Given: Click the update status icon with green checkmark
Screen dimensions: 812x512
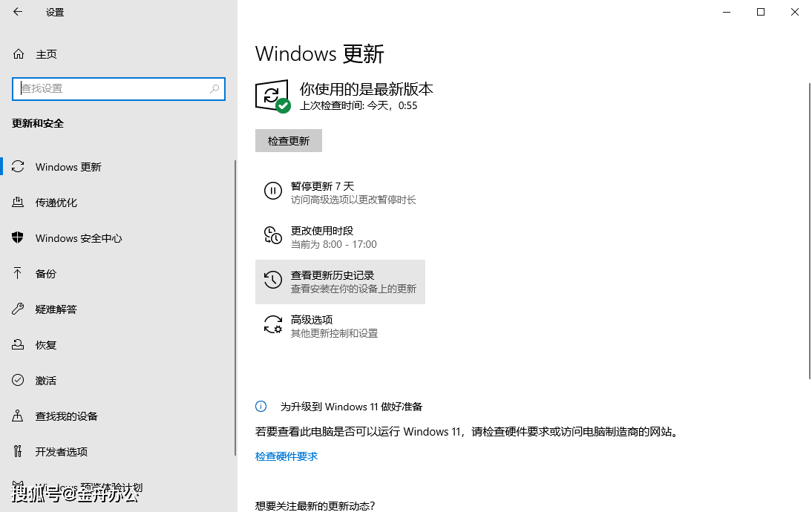Looking at the screenshot, I should point(273,96).
